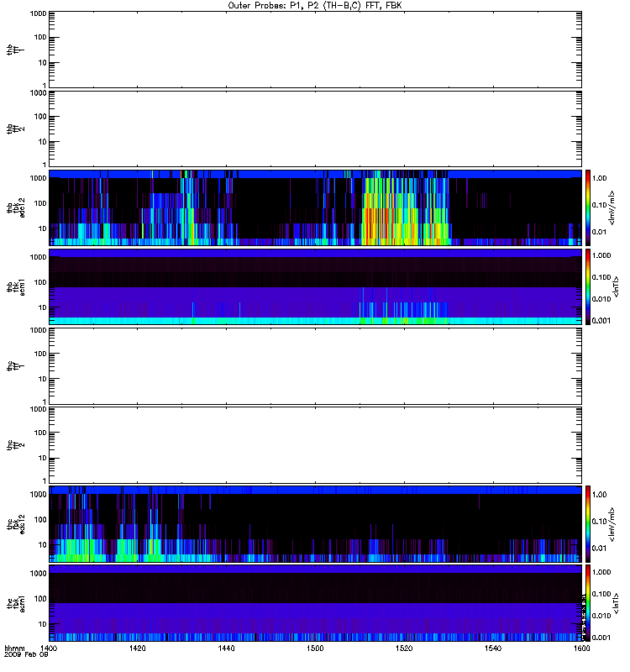Click the '1540' time axis label
Image resolution: width=630 pixels, height=672 pixels.
(493, 648)
